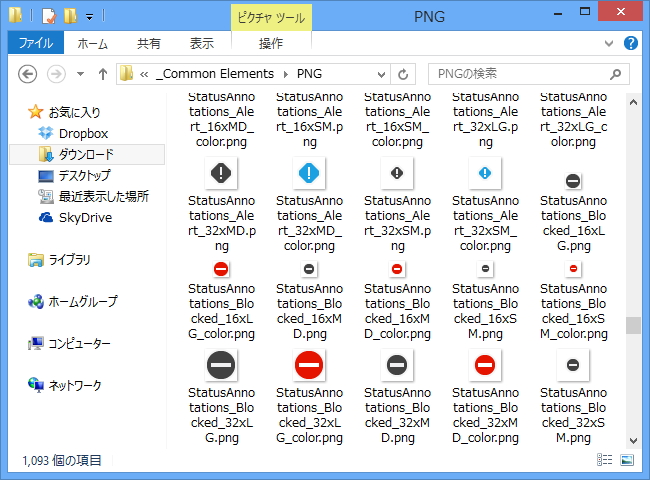The height and width of the screenshot is (480, 650).
Task: Refresh the PNG folder view
Action: click(x=403, y=74)
